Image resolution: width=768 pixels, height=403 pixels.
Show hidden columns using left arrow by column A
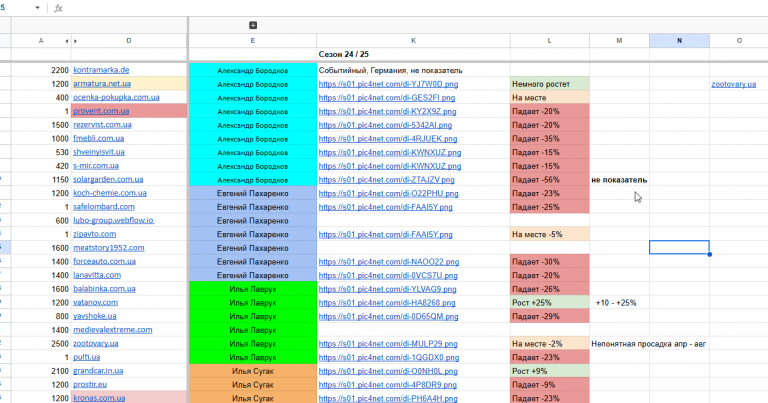(67, 41)
